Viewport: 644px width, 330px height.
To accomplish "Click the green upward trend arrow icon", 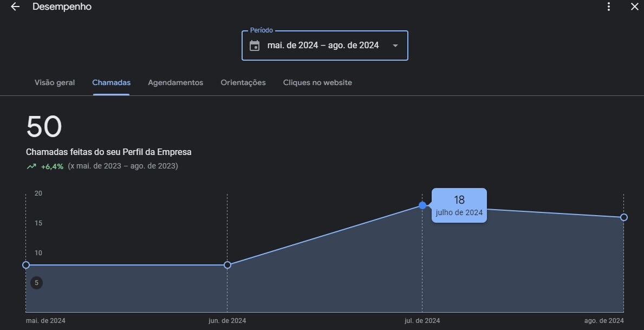I will point(31,166).
